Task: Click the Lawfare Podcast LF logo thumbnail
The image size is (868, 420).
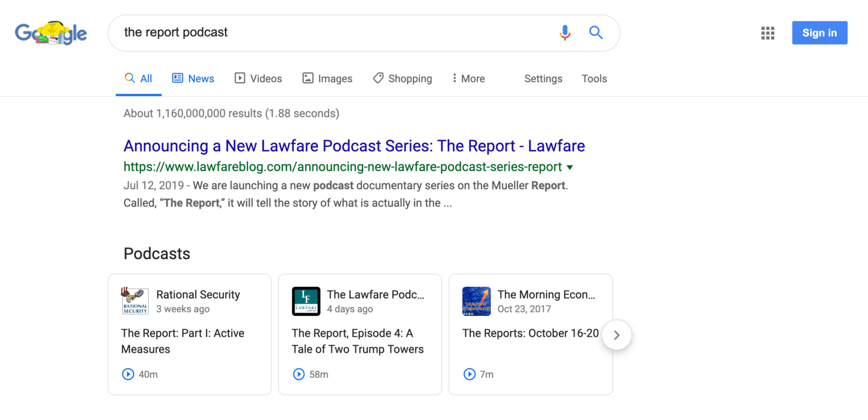Action: (306, 301)
